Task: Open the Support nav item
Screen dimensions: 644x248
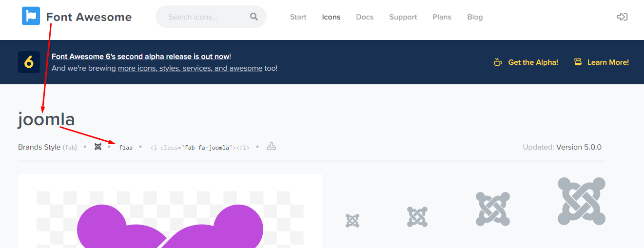Action: point(403,17)
